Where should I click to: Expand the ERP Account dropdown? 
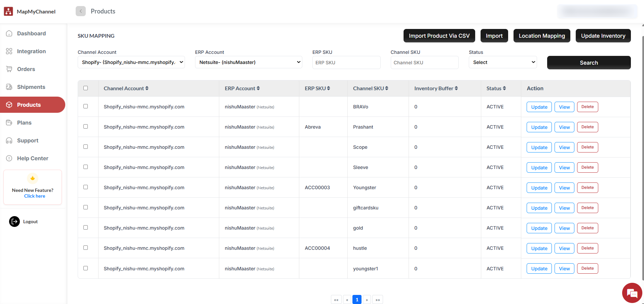coord(249,62)
